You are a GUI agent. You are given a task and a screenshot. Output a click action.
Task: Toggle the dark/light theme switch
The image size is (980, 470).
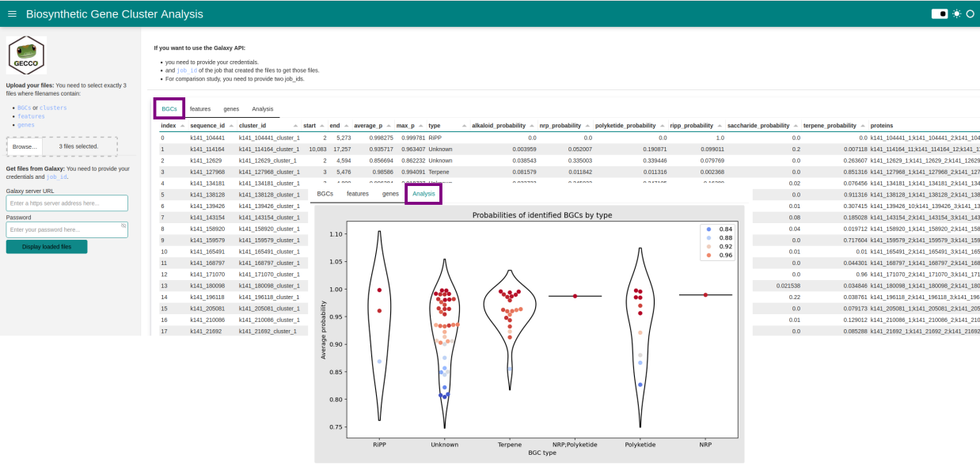click(939, 14)
